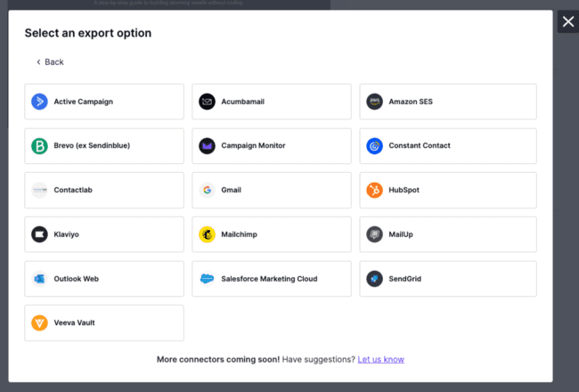Click the MailUp gray icon
579x392 pixels.
pos(374,234)
